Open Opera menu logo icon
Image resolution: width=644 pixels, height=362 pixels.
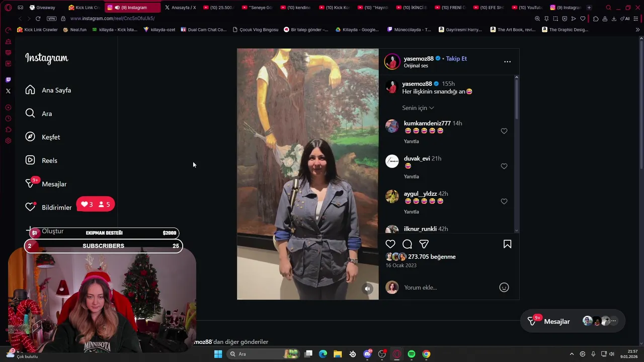(x=8, y=8)
